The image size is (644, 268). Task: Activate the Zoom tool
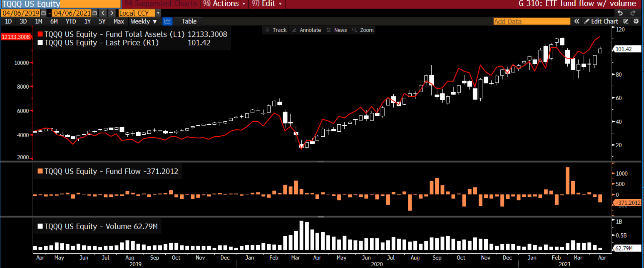pos(363,30)
